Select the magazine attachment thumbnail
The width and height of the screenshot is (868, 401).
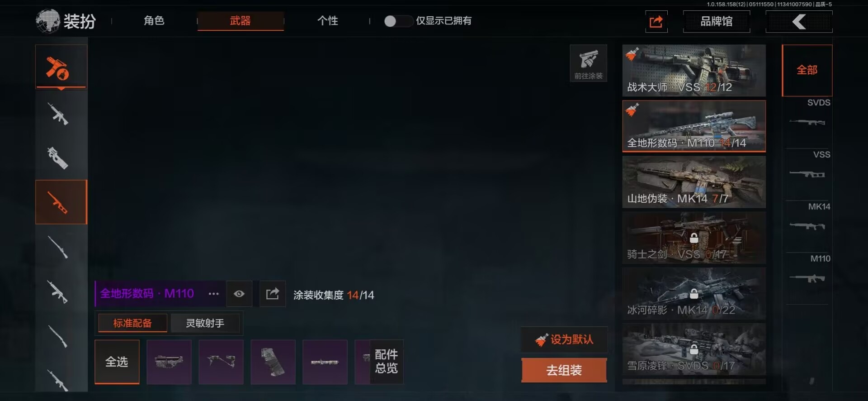point(273,362)
